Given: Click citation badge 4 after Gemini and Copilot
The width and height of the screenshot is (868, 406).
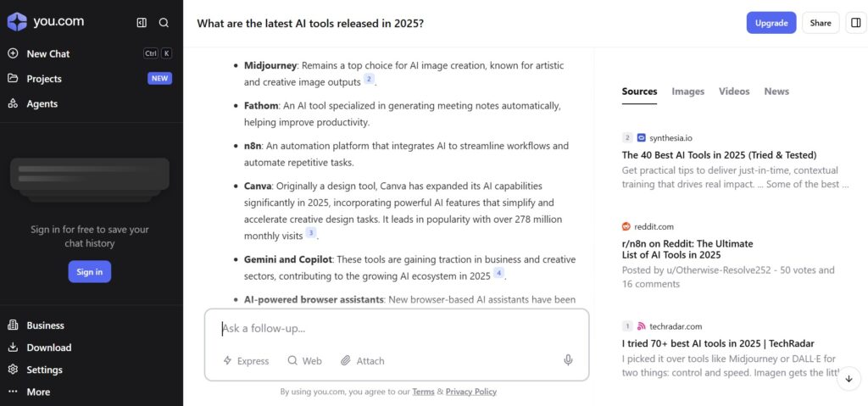Looking at the screenshot, I should tap(498, 273).
